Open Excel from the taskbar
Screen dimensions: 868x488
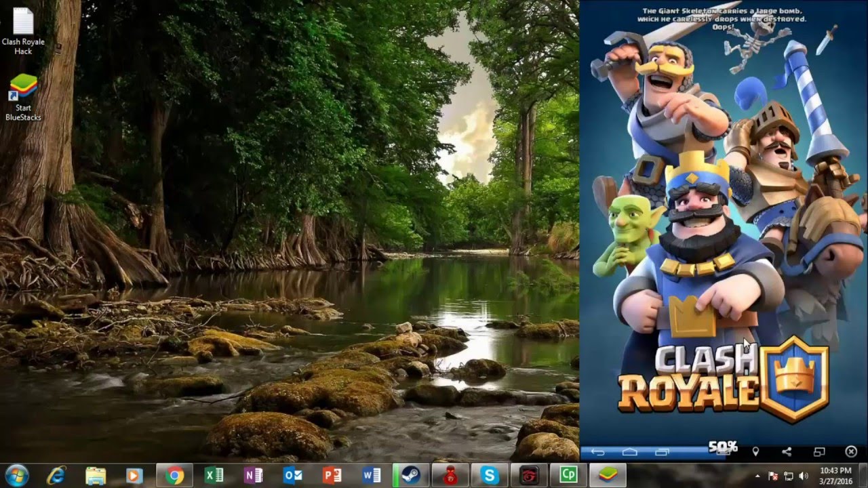click(x=214, y=476)
